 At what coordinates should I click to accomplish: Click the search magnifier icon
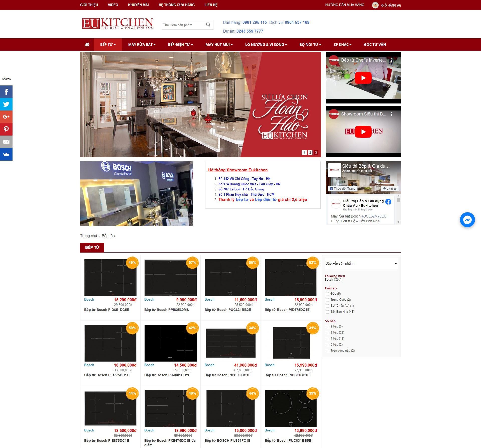208,25
